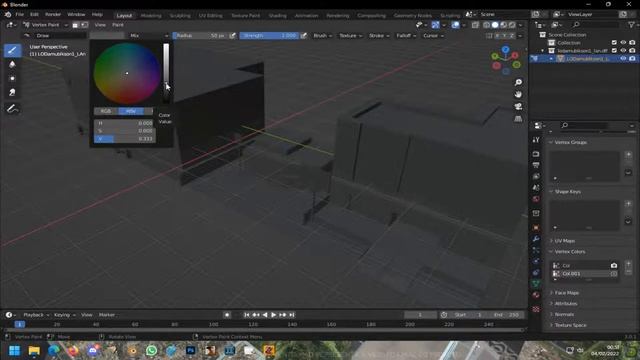Open the Object properties orange square tab

click(536, 228)
